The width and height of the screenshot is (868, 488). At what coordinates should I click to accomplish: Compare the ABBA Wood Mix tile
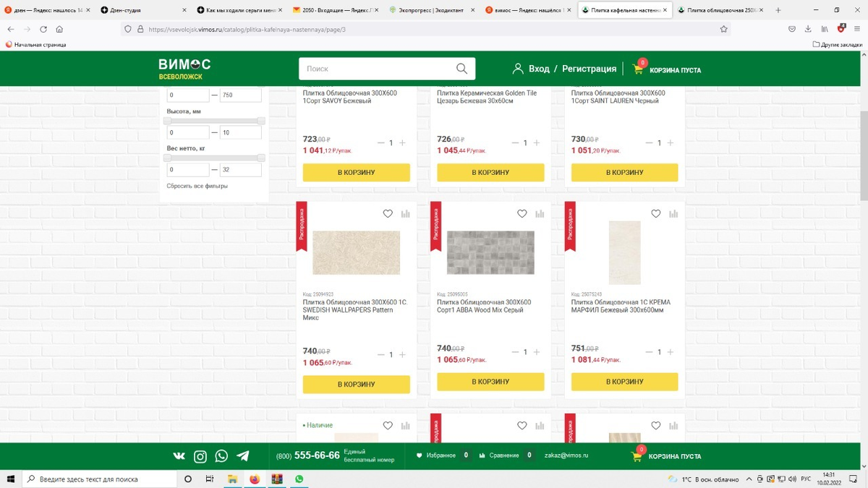click(540, 214)
